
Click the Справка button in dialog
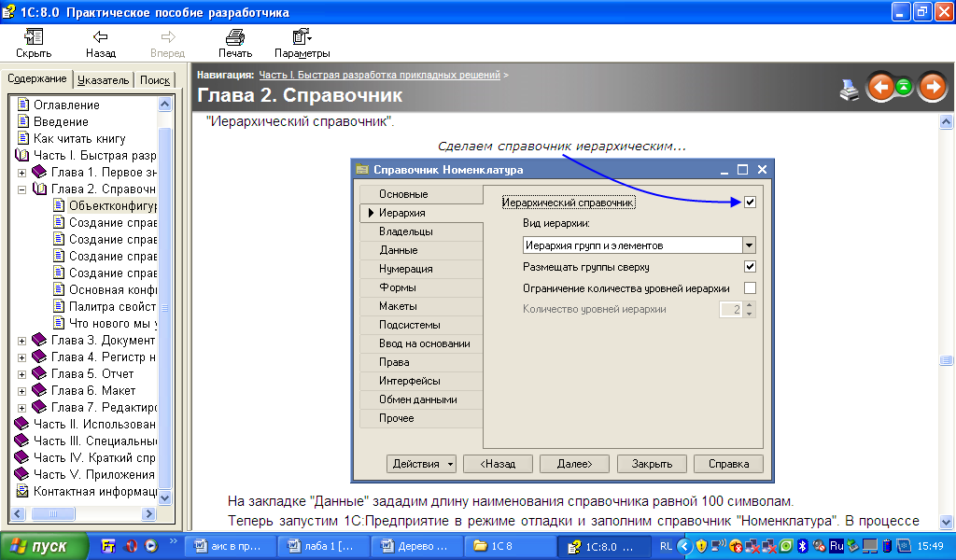click(x=728, y=464)
